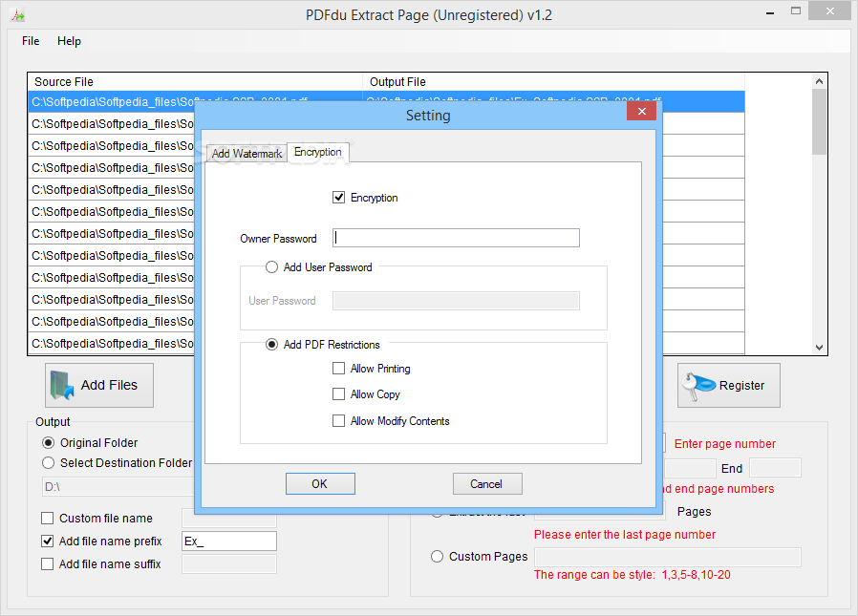Image resolution: width=858 pixels, height=616 pixels.
Task: Uncheck the Encryption checkbox
Action: tap(339, 198)
